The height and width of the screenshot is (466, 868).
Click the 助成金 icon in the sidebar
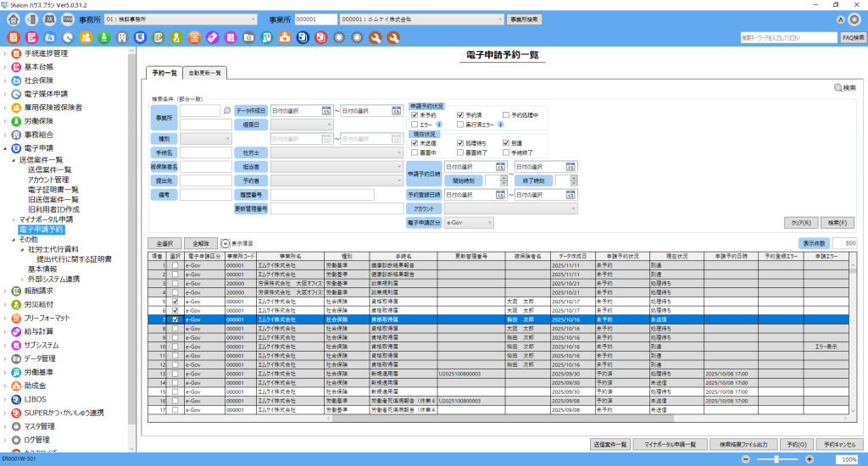(x=17, y=386)
